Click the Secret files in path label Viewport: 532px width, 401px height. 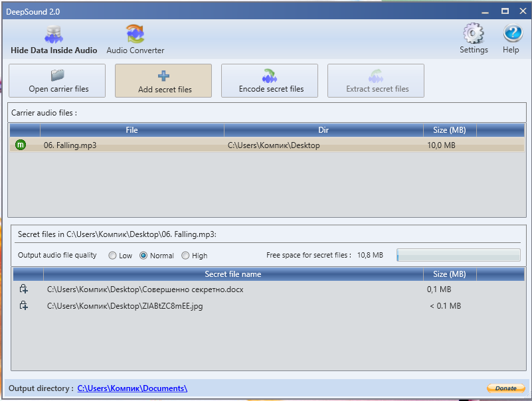(117, 234)
